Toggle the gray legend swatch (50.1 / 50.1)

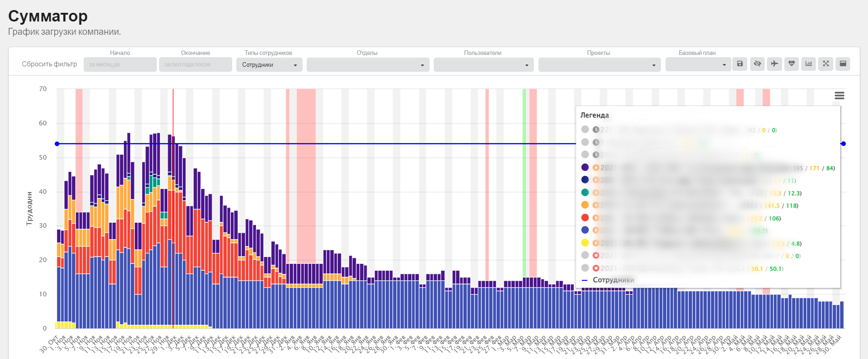pos(585,268)
